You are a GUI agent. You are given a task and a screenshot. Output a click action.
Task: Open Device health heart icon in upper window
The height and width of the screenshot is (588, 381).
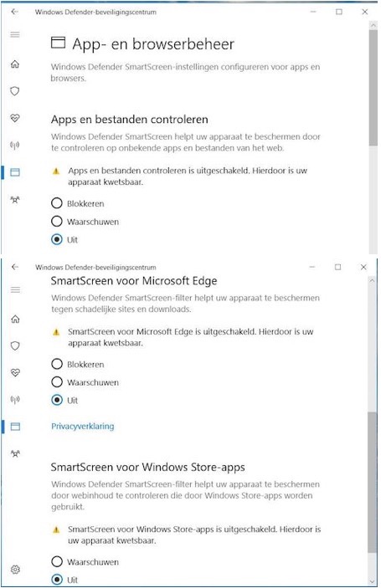coord(15,118)
